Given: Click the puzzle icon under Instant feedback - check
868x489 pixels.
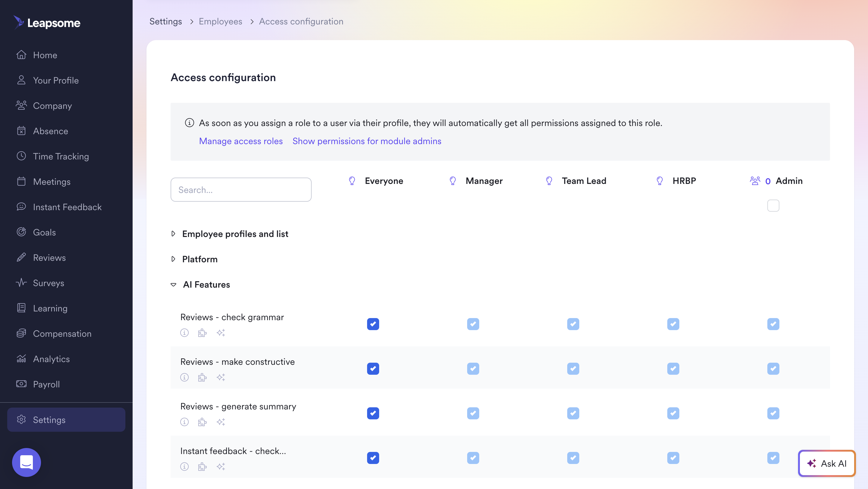Looking at the screenshot, I should pos(202,467).
